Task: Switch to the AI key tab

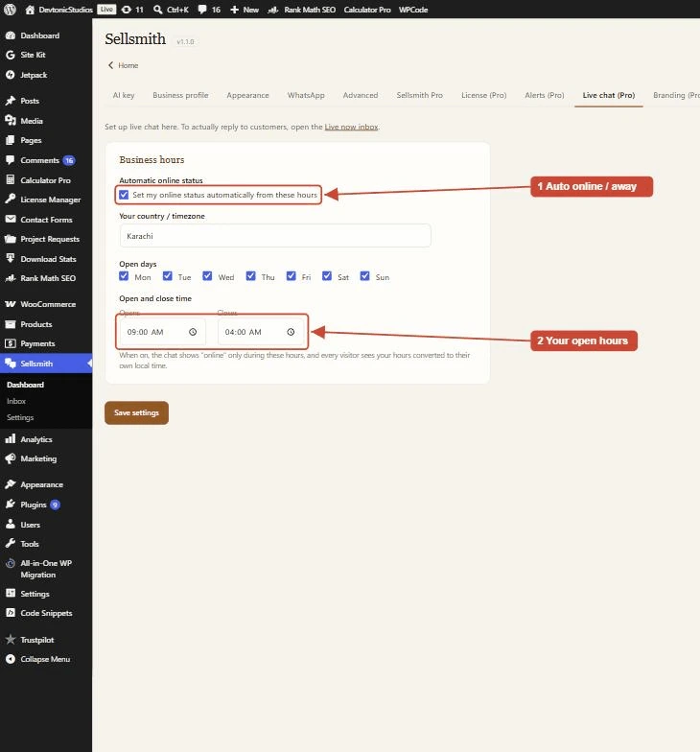Action: pos(124,95)
